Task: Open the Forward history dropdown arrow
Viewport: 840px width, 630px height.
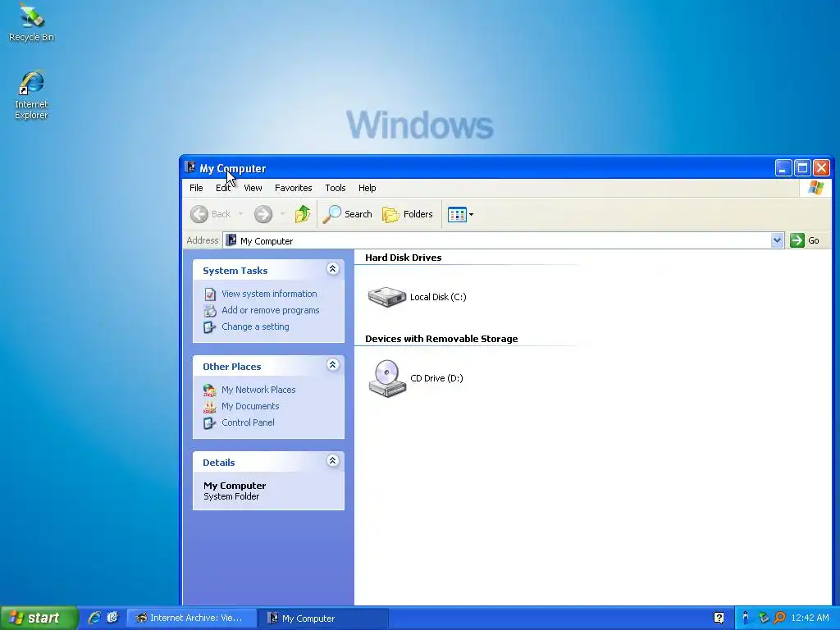Action: 282,214
